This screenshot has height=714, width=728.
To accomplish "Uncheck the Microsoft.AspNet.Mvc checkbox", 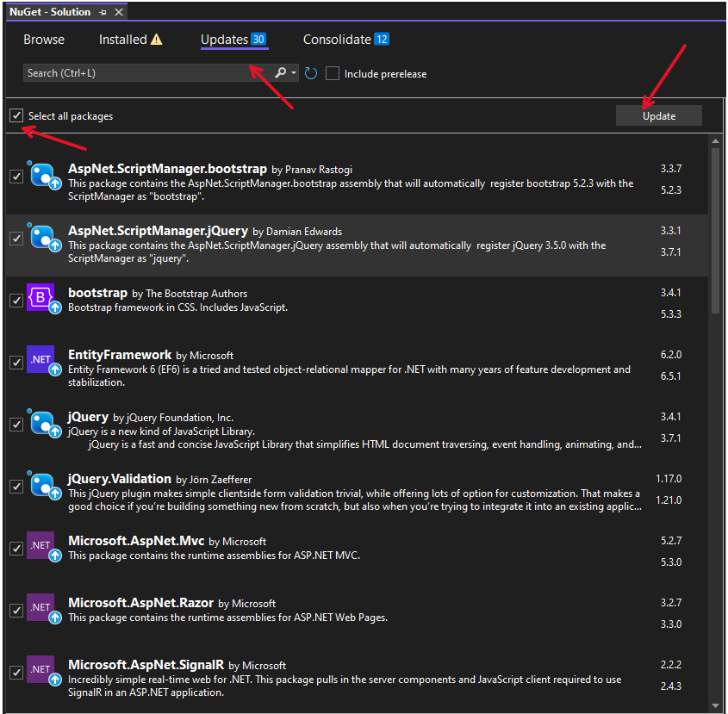I will tap(16, 549).
